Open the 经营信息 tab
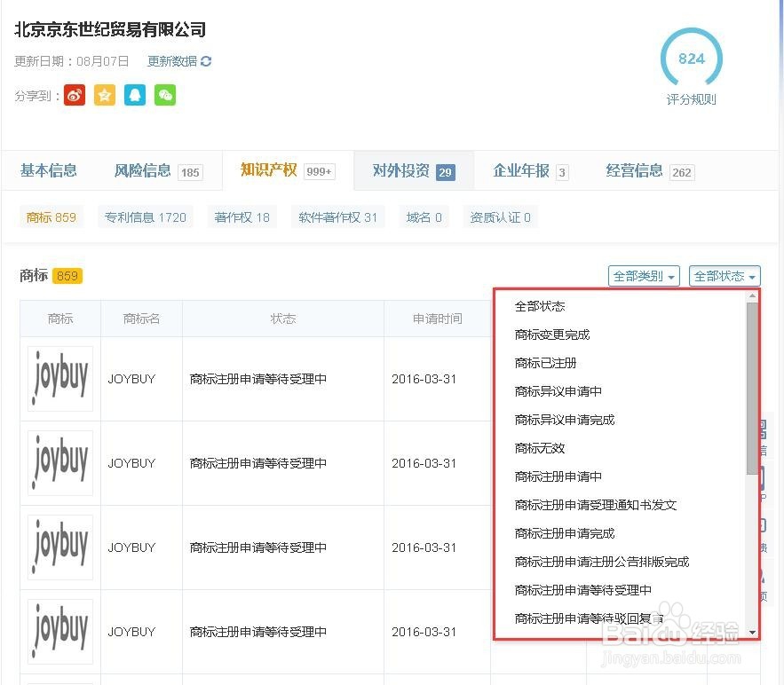 [x=650, y=171]
